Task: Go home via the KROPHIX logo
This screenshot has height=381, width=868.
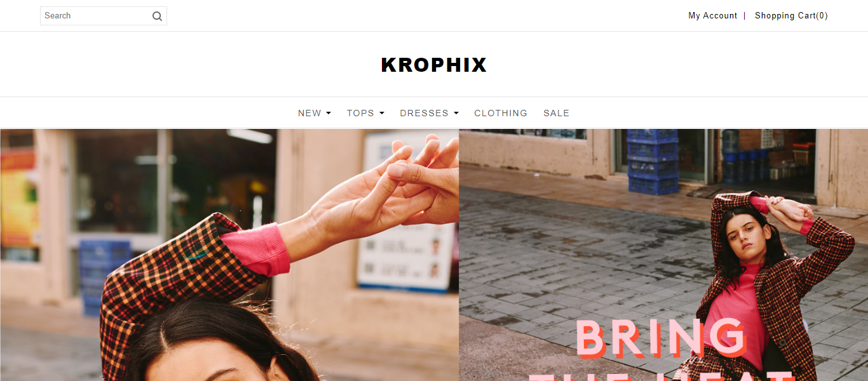Action: tap(434, 65)
